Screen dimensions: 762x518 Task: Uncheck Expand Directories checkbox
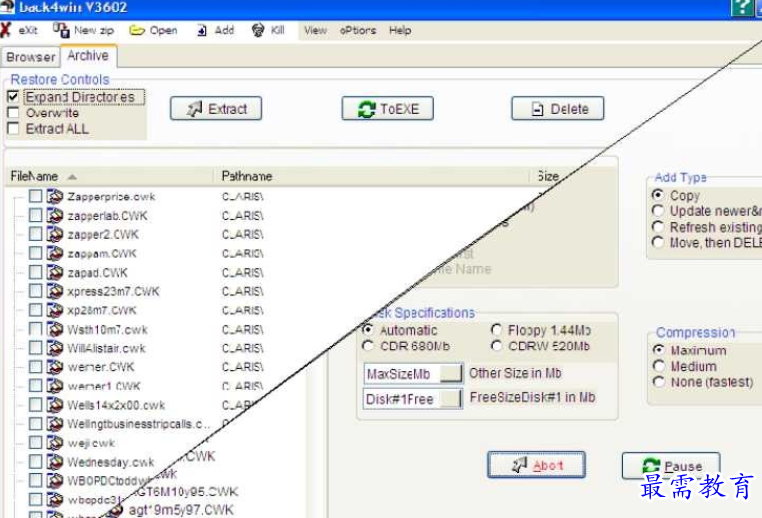click(x=13, y=97)
